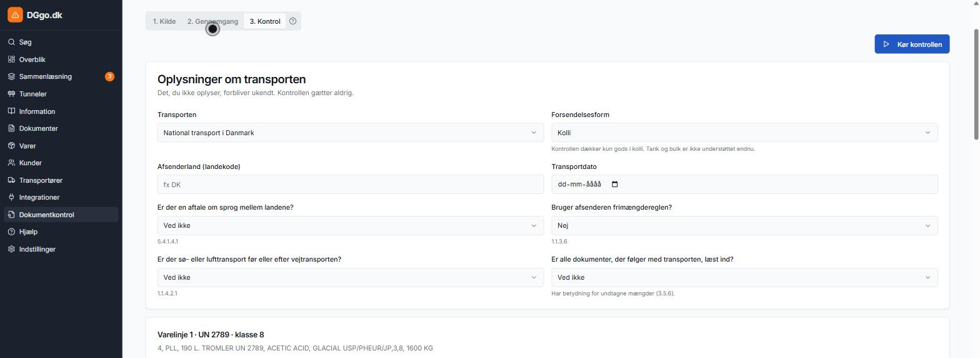This screenshot has width=980, height=358.
Task: Open Kunder in sidebar
Action: coord(61,163)
